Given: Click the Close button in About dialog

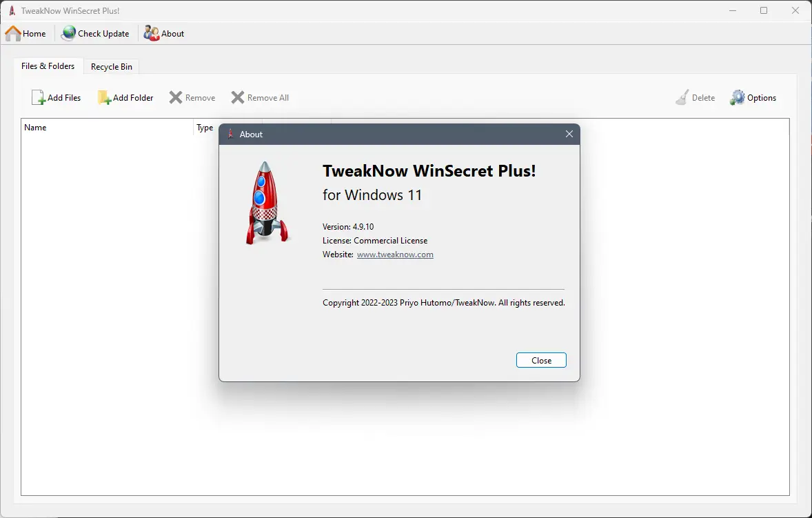Looking at the screenshot, I should click(x=541, y=361).
